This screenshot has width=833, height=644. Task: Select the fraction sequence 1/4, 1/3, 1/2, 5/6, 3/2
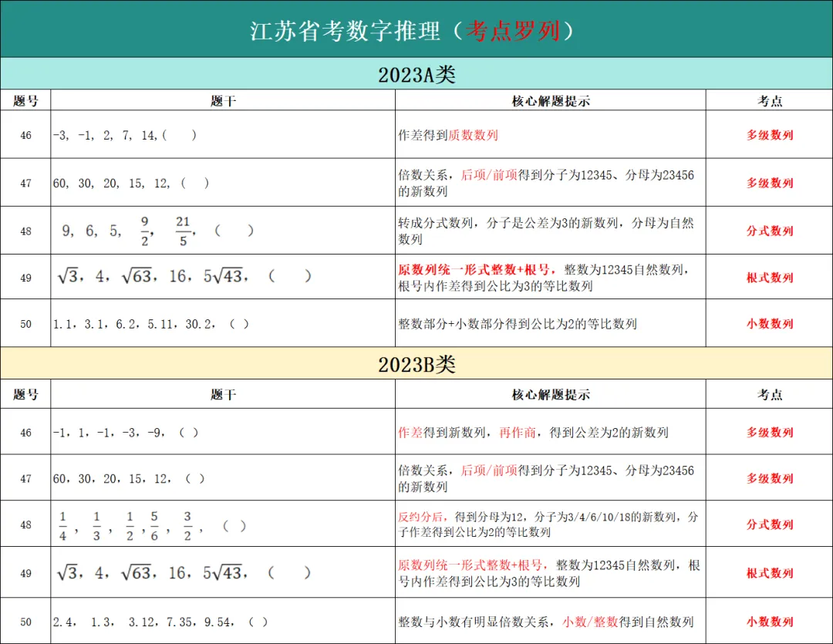coord(152,526)
